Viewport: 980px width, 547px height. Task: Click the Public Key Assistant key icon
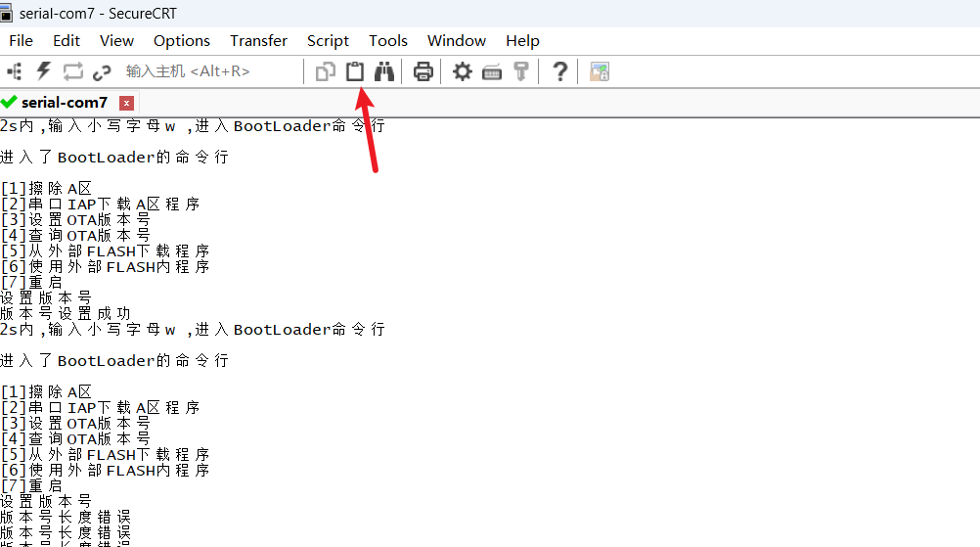[x=521, y=71]
